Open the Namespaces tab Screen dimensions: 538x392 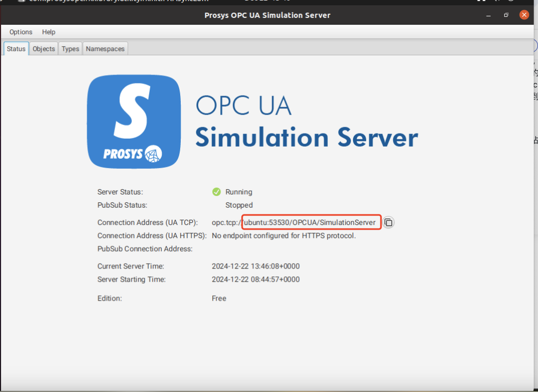(x=105, y=48)
